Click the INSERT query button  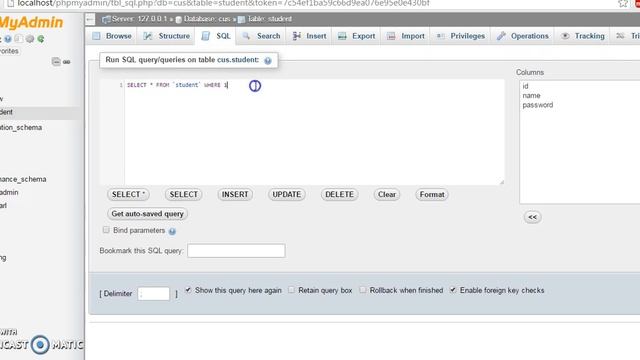point(235,194)
